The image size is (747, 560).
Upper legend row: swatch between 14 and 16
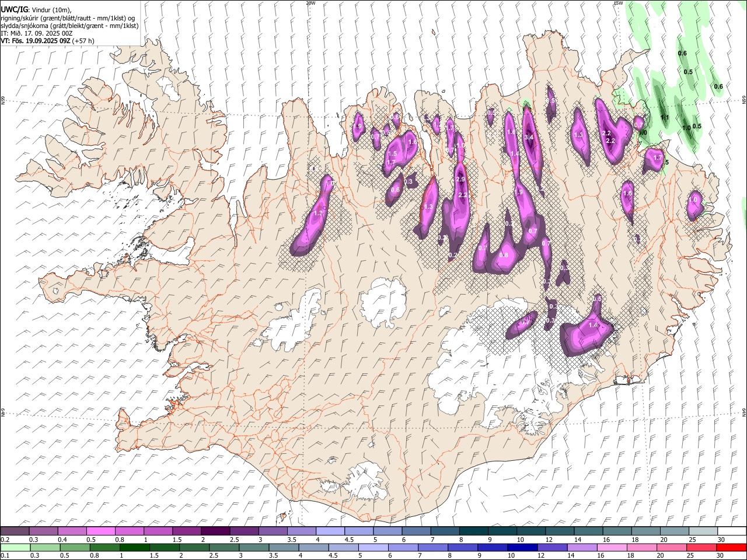[x=588, y=531]
